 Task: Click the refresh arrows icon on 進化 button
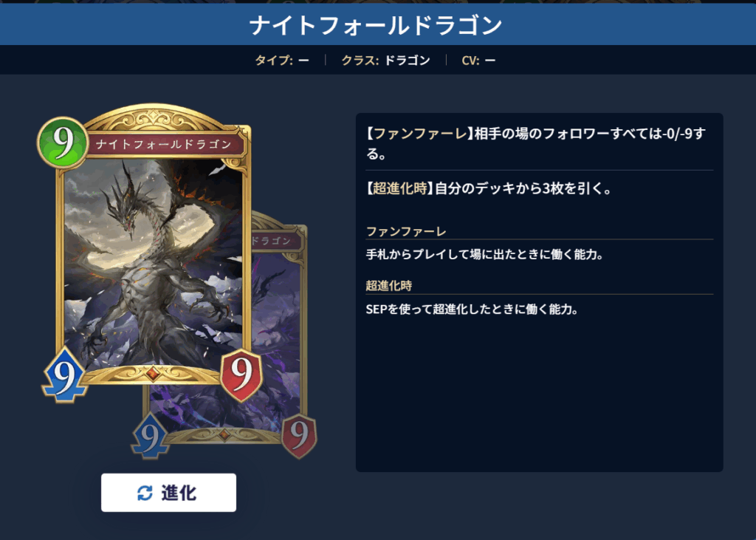145,493
